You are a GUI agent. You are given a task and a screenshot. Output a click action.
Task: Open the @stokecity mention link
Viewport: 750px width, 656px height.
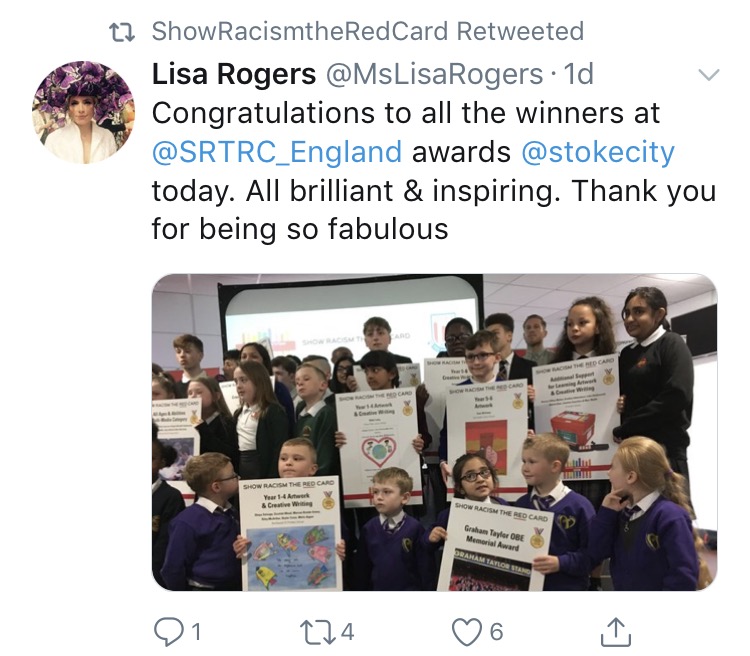click(x=598, y=152)
